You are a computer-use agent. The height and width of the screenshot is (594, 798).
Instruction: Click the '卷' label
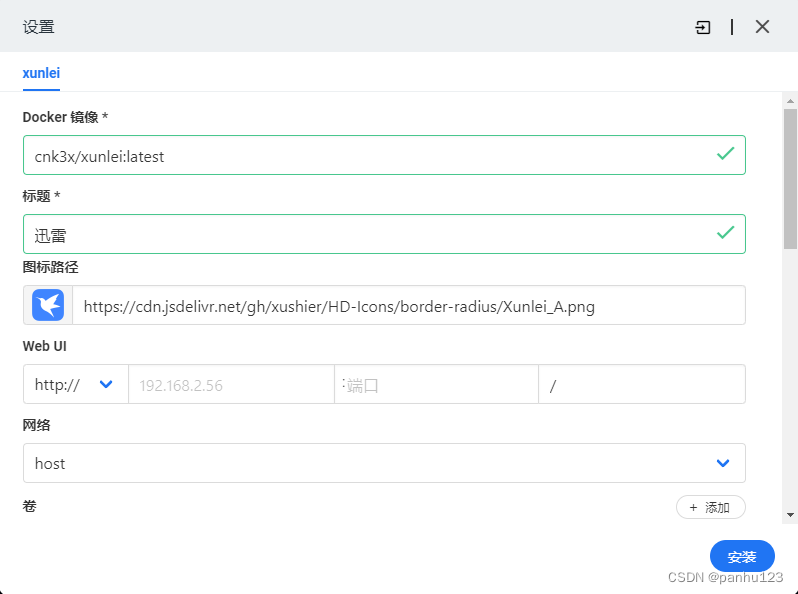point(30,506)
